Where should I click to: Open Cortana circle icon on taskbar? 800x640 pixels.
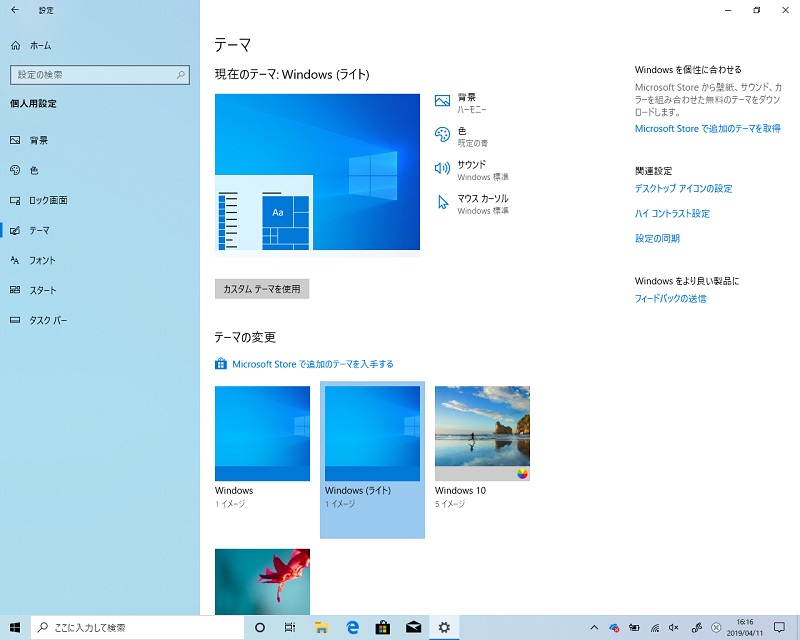260,627
